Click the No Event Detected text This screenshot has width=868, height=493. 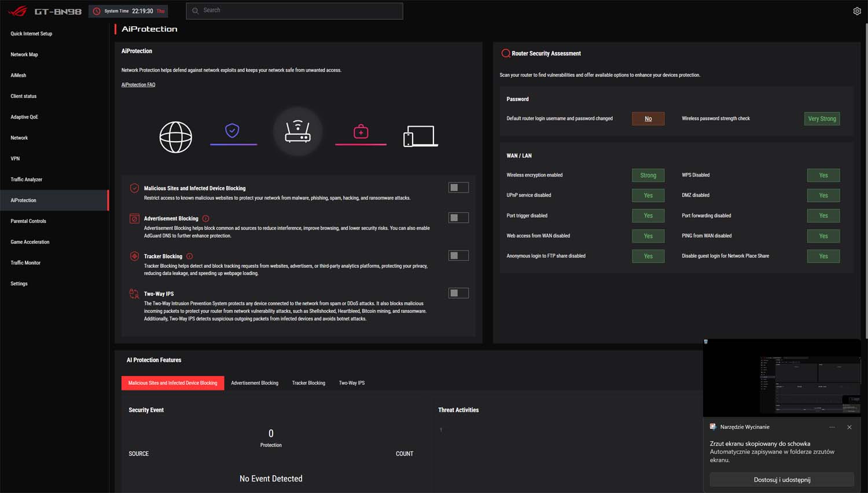click(x=271, y=479)
